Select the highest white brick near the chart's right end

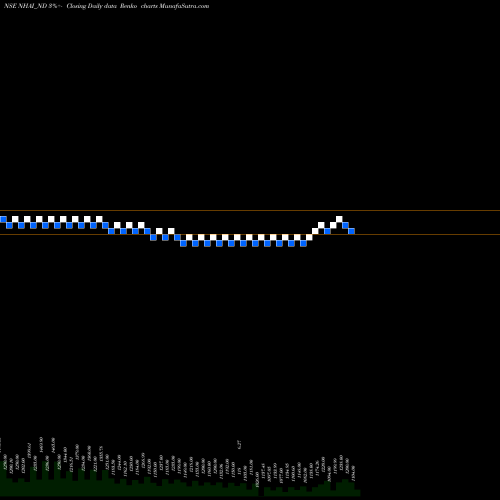(x=339, y=219)
